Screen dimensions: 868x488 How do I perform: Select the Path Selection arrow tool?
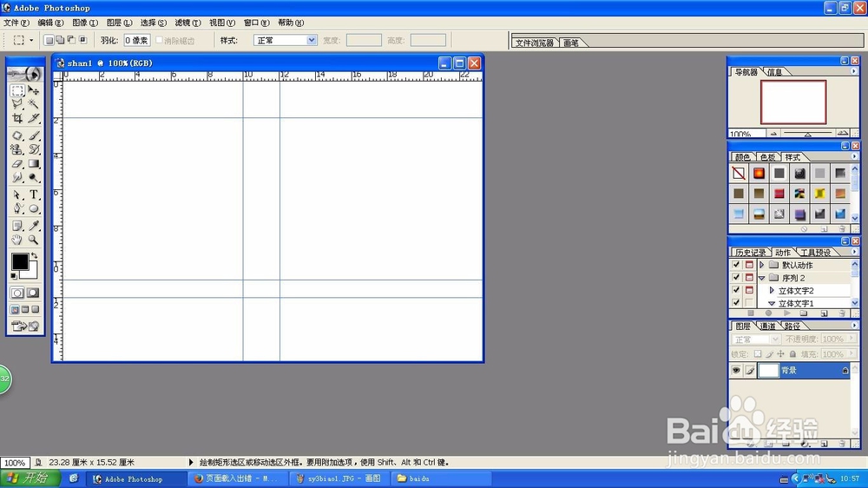coord(17,195)
